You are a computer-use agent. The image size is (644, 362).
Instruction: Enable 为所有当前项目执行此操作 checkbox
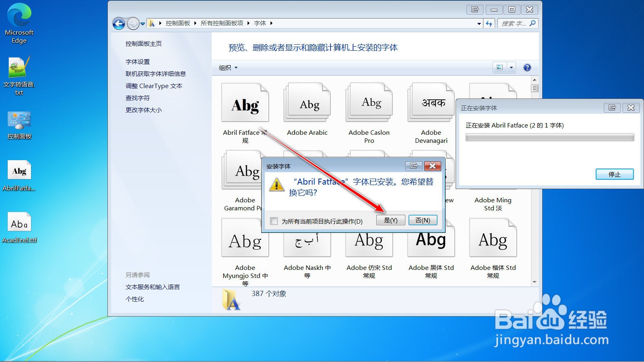pos(274,221)
